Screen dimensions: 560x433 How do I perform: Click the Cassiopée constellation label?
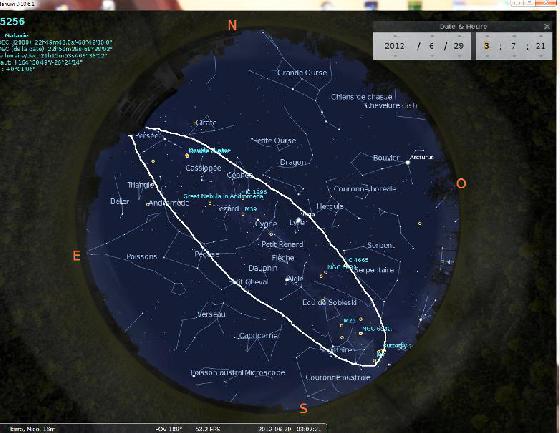pyautogui.click(x=204, y=168)
